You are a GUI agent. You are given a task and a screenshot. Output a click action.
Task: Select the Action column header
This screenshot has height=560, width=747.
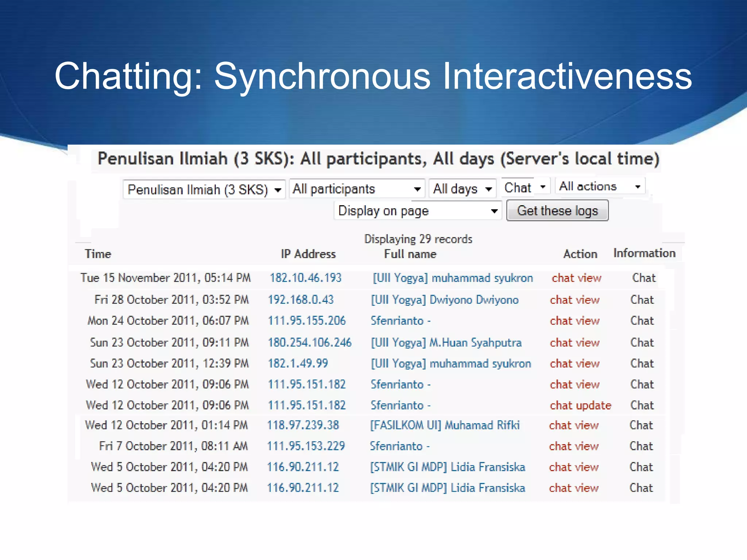[580, 254]
